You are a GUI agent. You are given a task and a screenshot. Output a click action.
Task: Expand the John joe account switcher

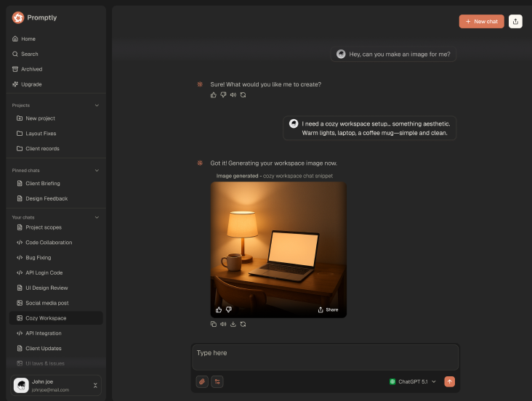(x=95, y=386)
